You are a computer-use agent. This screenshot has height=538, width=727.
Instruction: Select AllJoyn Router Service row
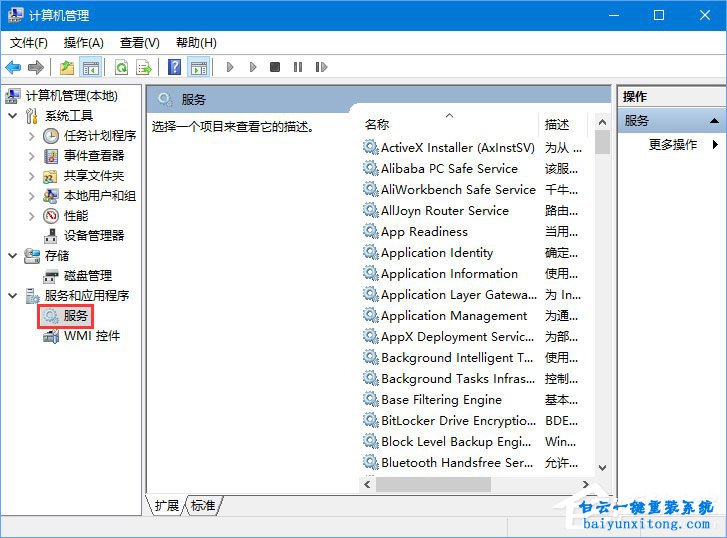click(471, 211)
